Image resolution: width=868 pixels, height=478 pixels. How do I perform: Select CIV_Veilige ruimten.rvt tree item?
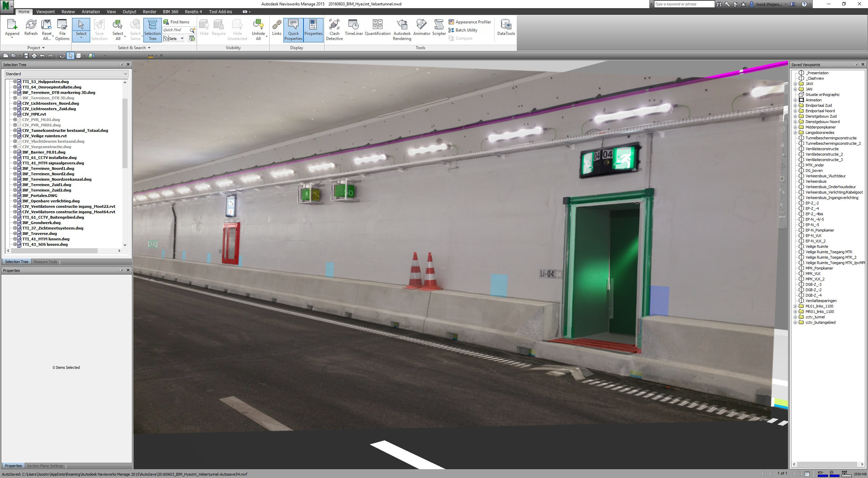tap(44, 136)
